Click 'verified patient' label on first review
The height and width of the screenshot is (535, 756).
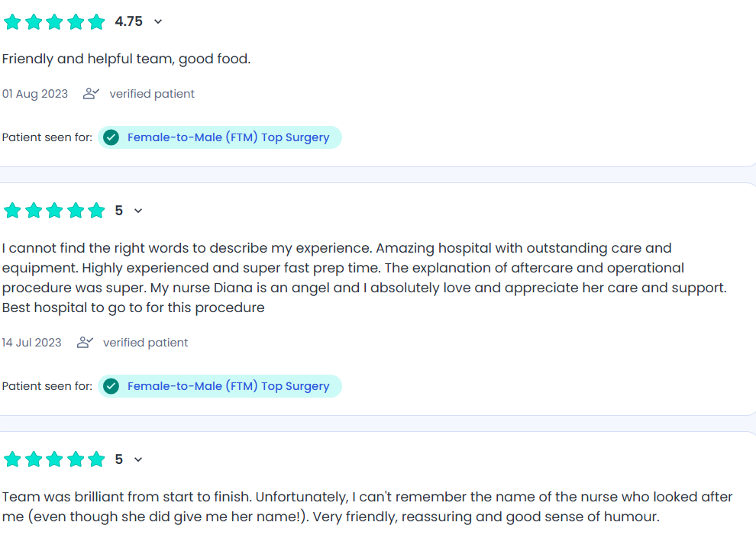(x=152, y=94)
